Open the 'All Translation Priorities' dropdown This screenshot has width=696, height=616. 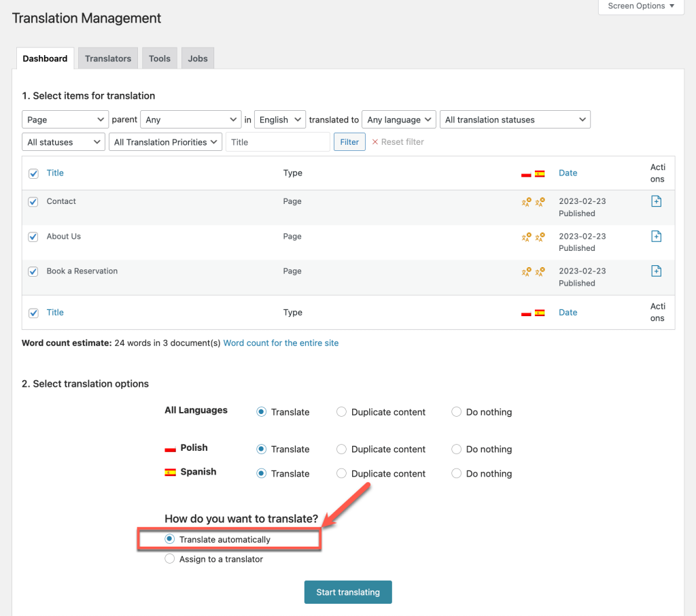coord(165,141)
